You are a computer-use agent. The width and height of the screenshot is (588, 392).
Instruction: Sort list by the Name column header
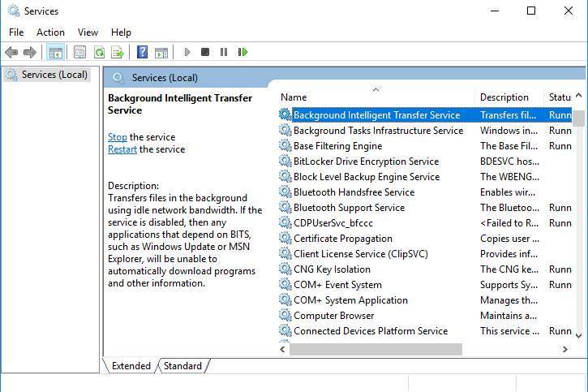(375, 97)
